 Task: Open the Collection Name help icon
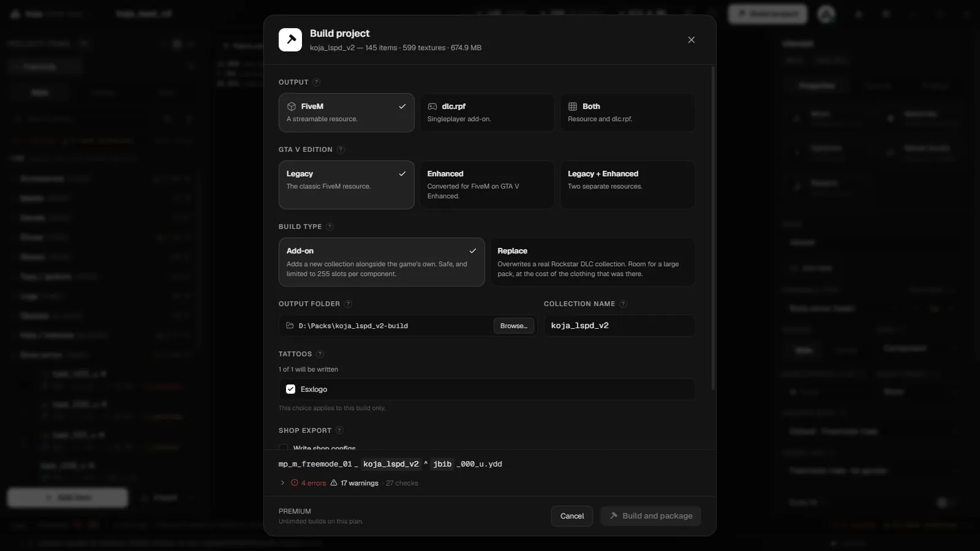[x=623, y=304]
